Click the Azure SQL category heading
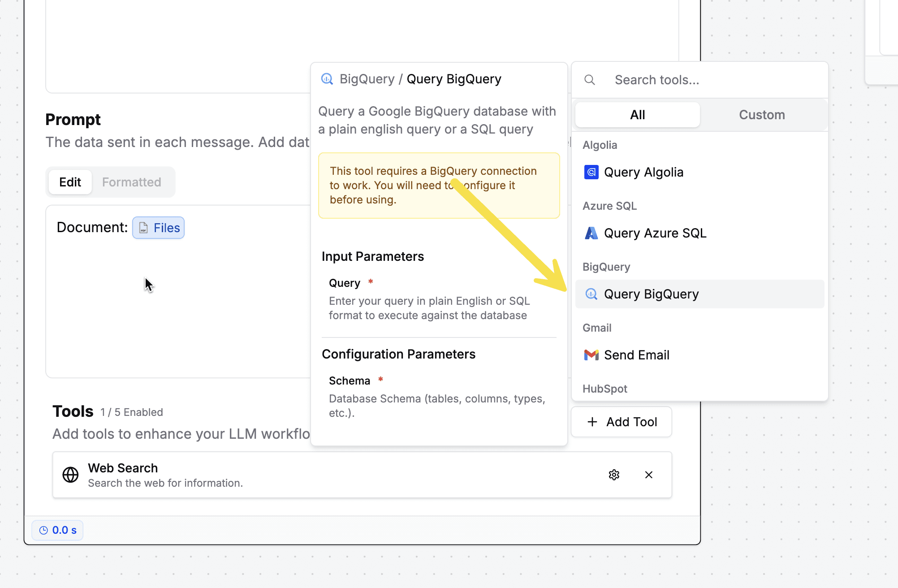Screen dimensions: 898x588 pos(609,206)
